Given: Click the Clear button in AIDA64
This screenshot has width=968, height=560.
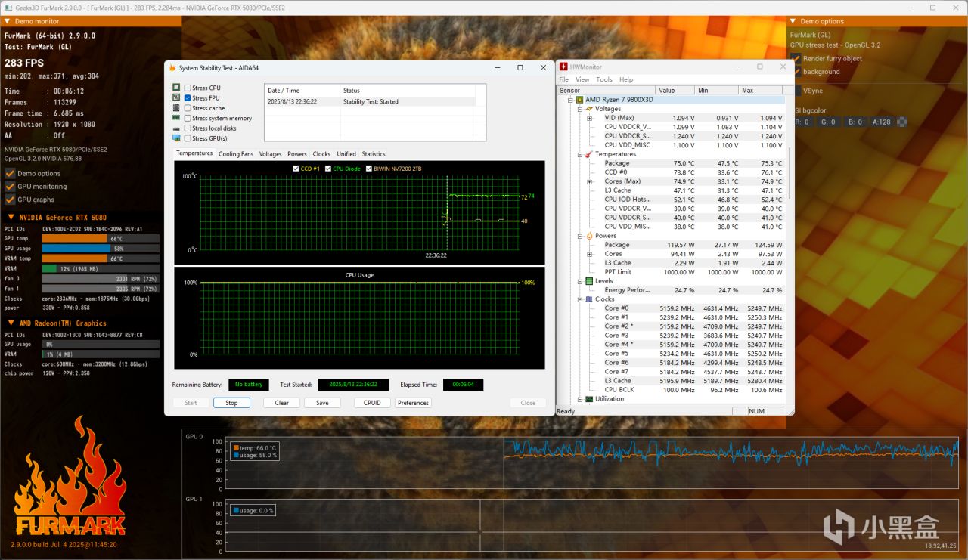Looking at the screenshot, I should click(x=282, y=403).
